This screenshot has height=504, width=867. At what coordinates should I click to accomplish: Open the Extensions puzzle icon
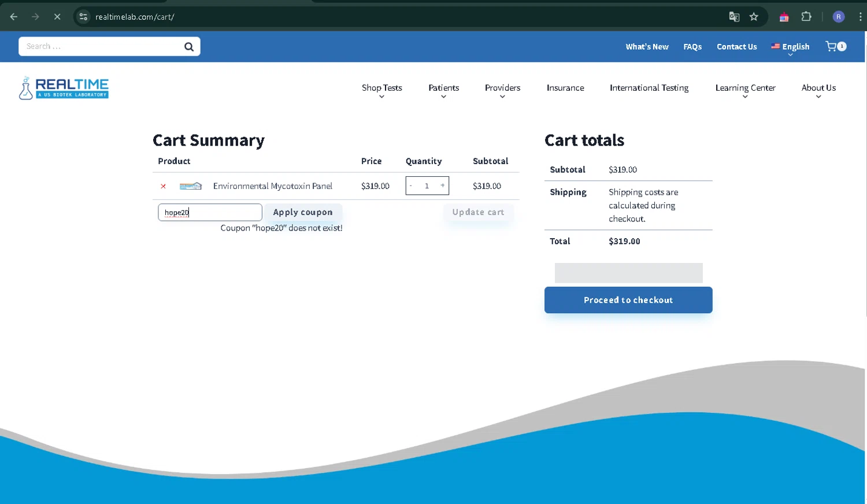[x=806, y=17]
